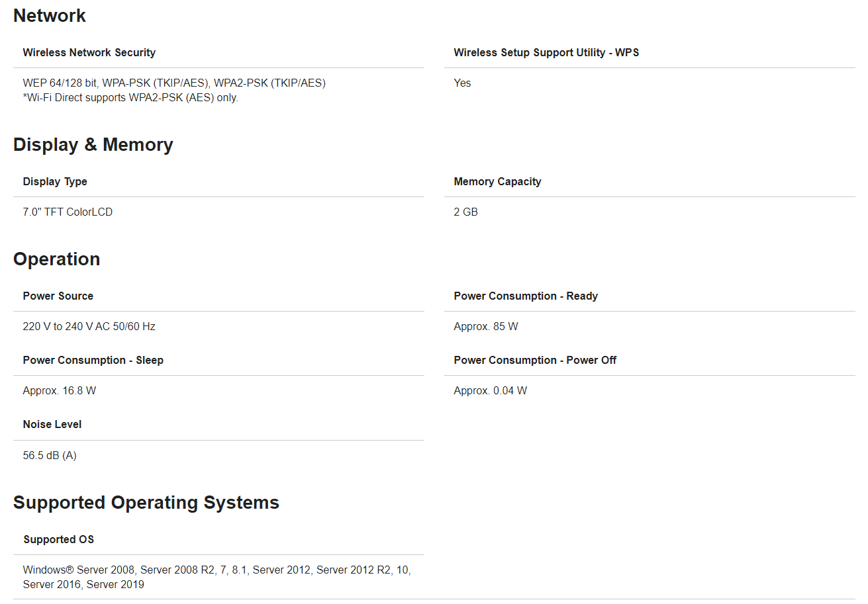Click the 220 V to 240 V value
Screen dimensions: 868x604
[89, 326]
